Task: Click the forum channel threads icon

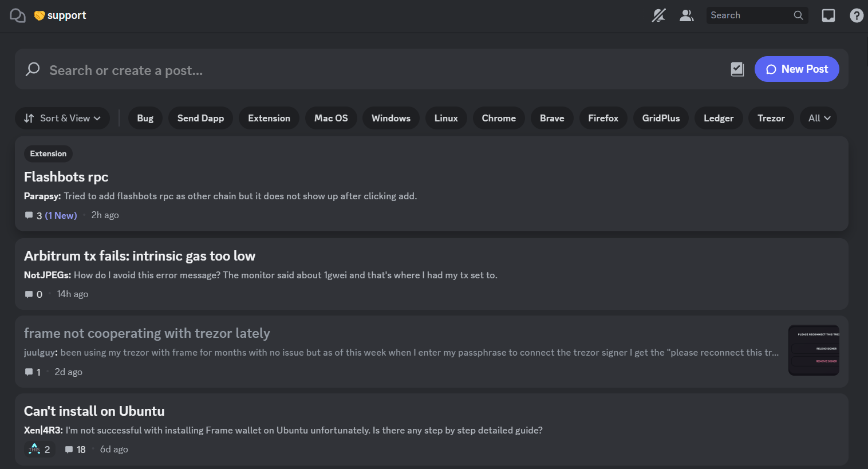Action: coord(18,15)
